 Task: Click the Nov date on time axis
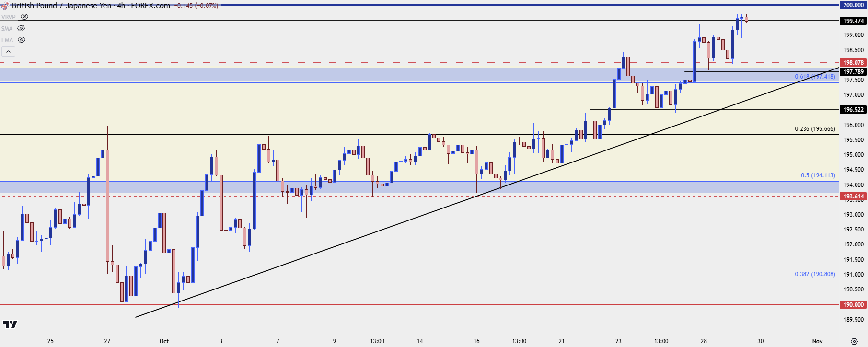coord(817,341)
